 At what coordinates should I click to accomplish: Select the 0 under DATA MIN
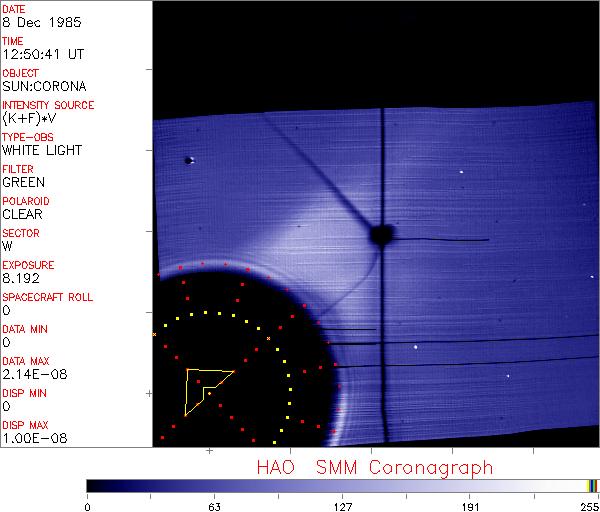pyautogui.click(x=6, y=342)
